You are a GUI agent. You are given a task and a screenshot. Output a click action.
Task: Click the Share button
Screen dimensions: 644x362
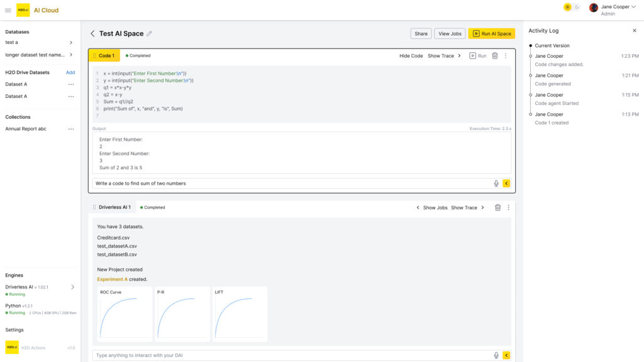coord(421,34)
